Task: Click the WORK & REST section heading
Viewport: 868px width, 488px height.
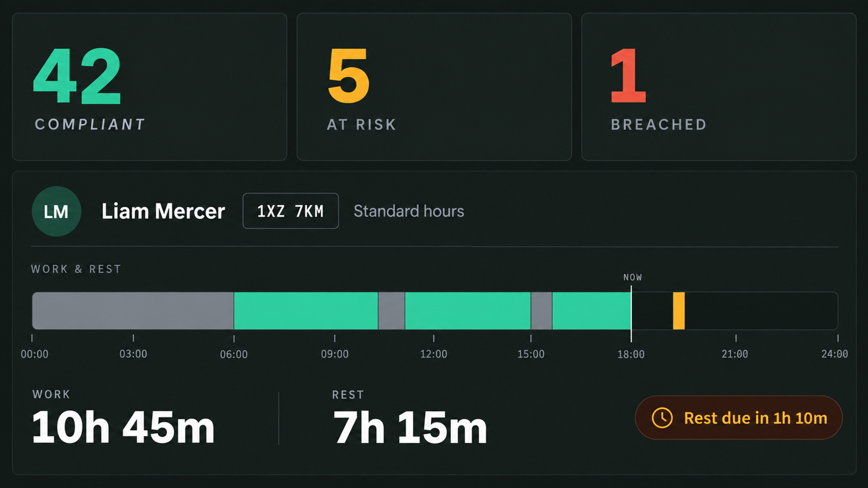Action: (x=76, y=269)
